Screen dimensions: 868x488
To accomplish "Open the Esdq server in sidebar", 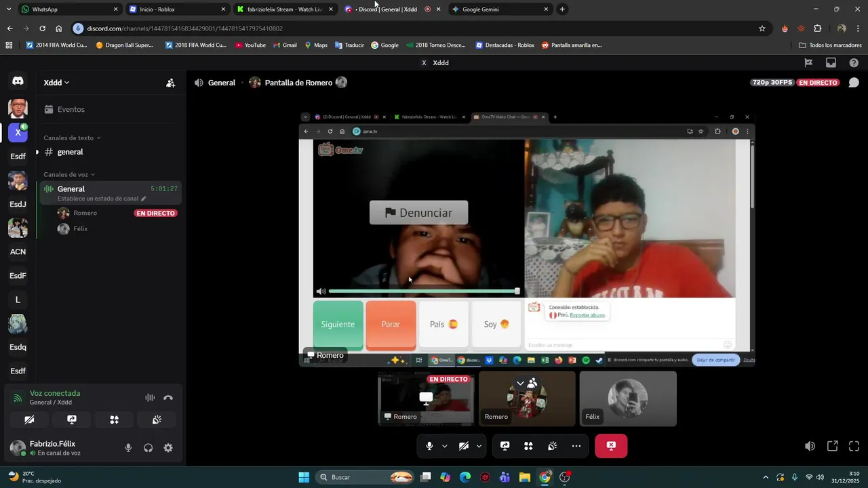I will point(18,347).
